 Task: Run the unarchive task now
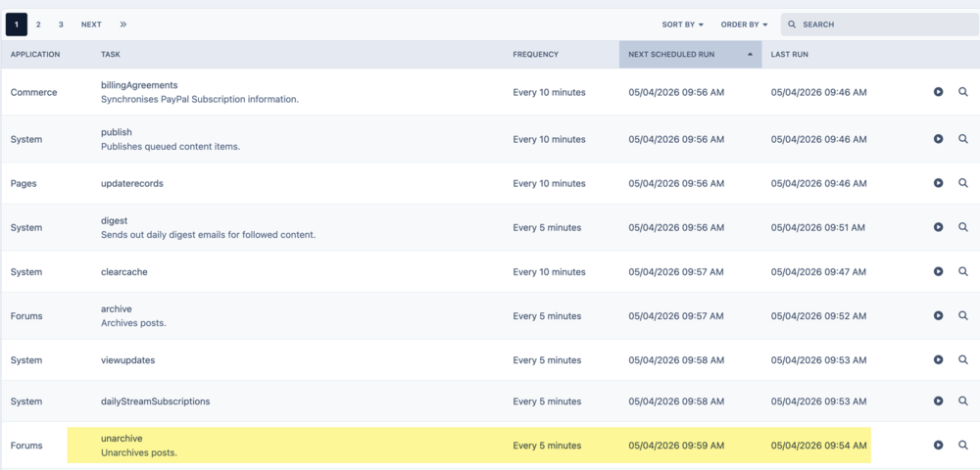point(938,446)
